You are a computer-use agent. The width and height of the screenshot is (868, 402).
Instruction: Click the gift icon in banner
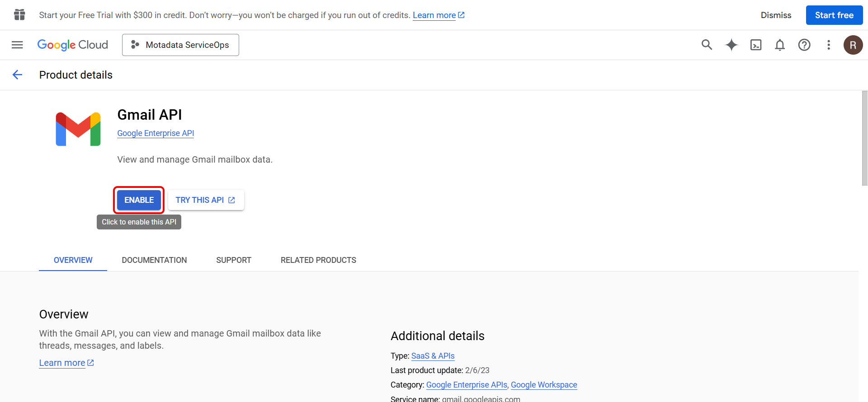point(19,15)
